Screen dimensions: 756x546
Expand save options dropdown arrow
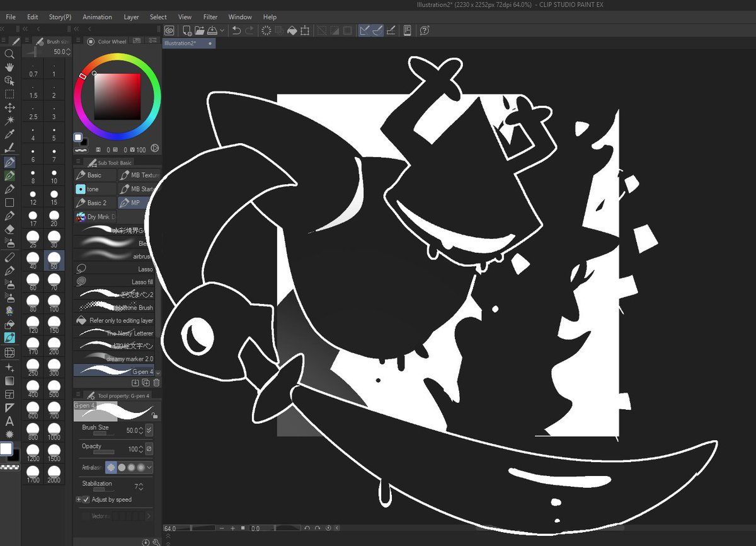(x=222, y=30)
